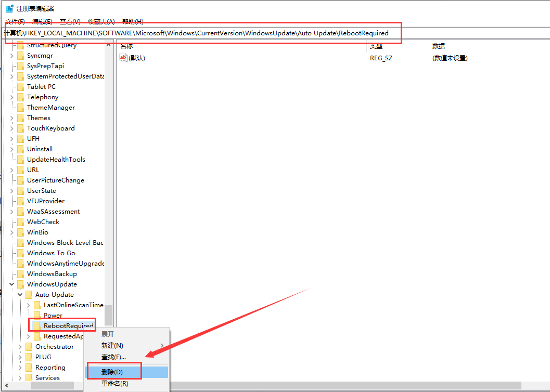This screenshot has width=550, height=392.
Task: Expand the SystemProtectedUserData node
Action: (x=11, y=76)
